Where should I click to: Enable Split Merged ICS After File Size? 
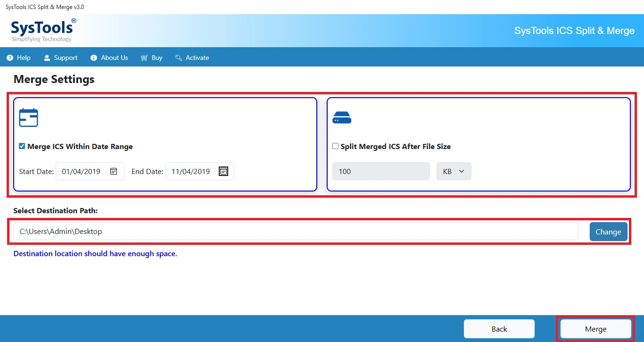click(336, 146)
